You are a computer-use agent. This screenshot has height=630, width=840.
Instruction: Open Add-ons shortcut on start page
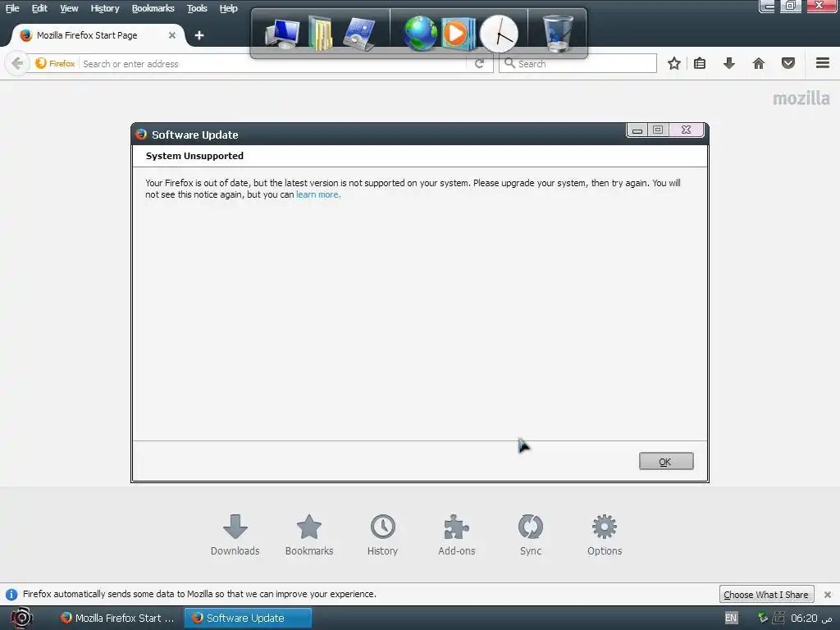[x=456, y=535]
